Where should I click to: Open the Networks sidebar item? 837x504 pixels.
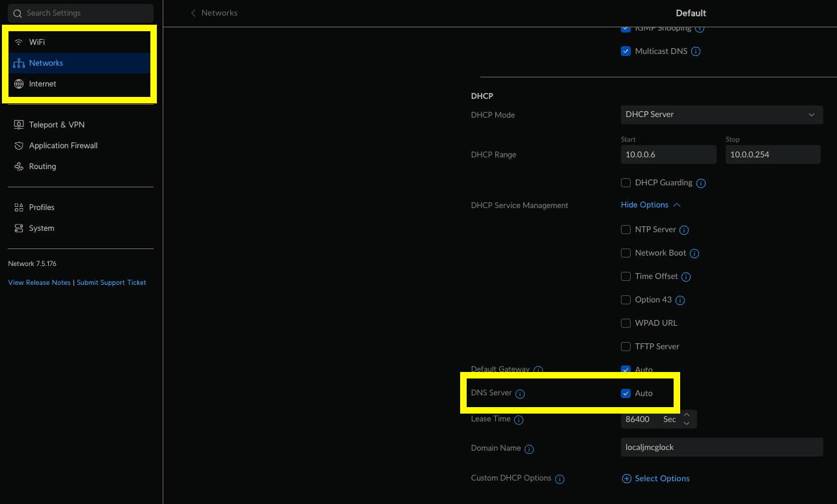46,62
